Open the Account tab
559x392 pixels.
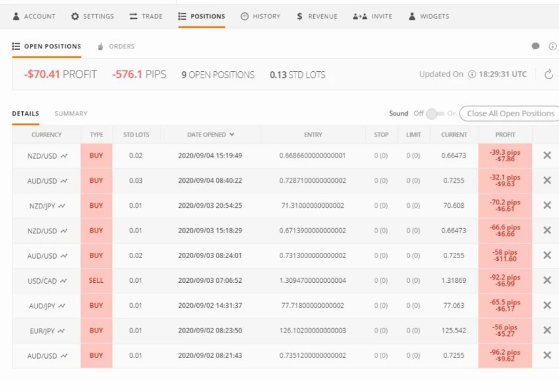point(34,16)
